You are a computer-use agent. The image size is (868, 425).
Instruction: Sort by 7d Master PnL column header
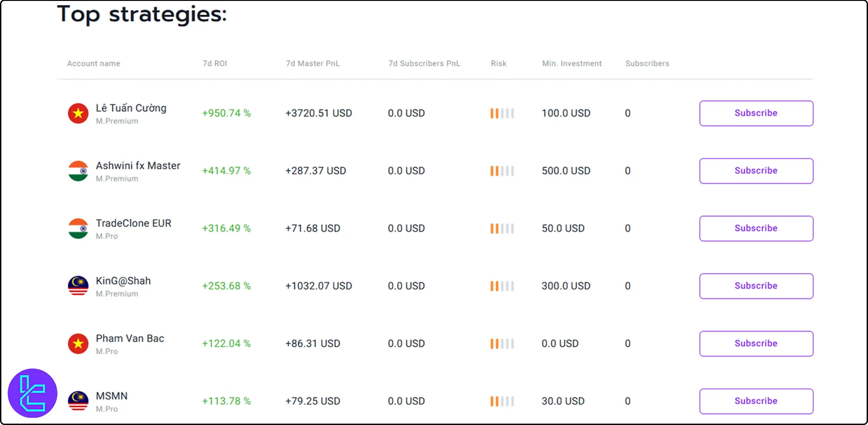click(x=312, y=64)
